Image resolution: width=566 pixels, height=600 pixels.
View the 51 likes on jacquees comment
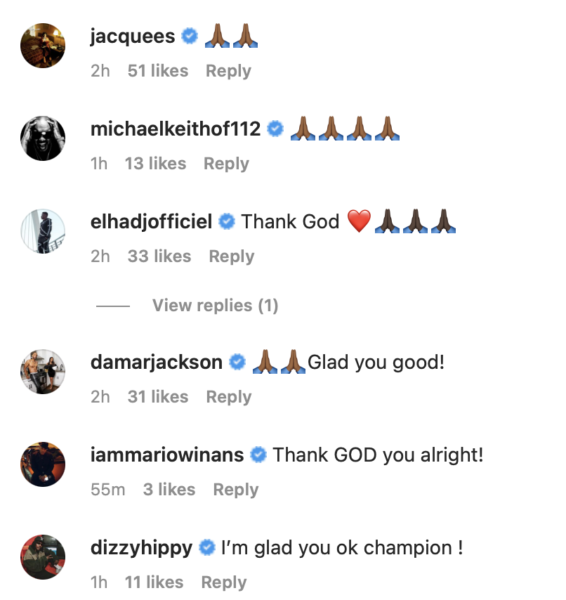(158, 71)
